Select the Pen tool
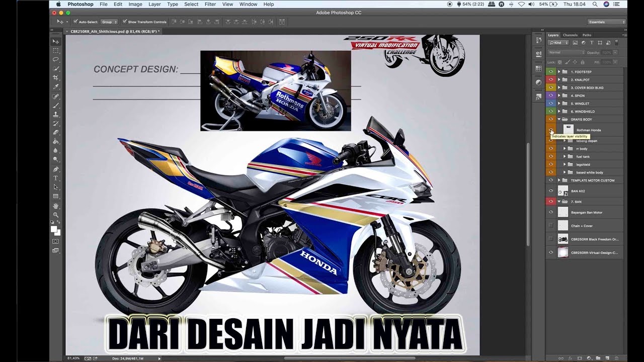This screenshot has height=362, width=644. pyautogui.click(x=56, y=169)
